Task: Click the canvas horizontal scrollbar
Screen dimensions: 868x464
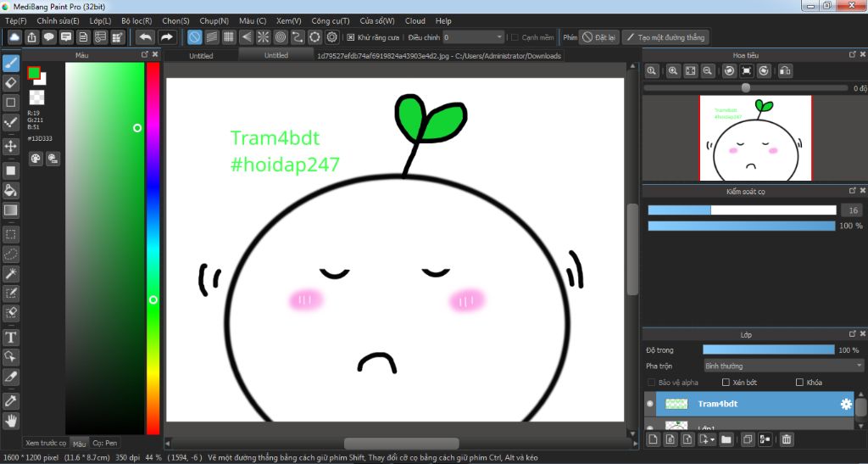Action: tap(401, 444)
